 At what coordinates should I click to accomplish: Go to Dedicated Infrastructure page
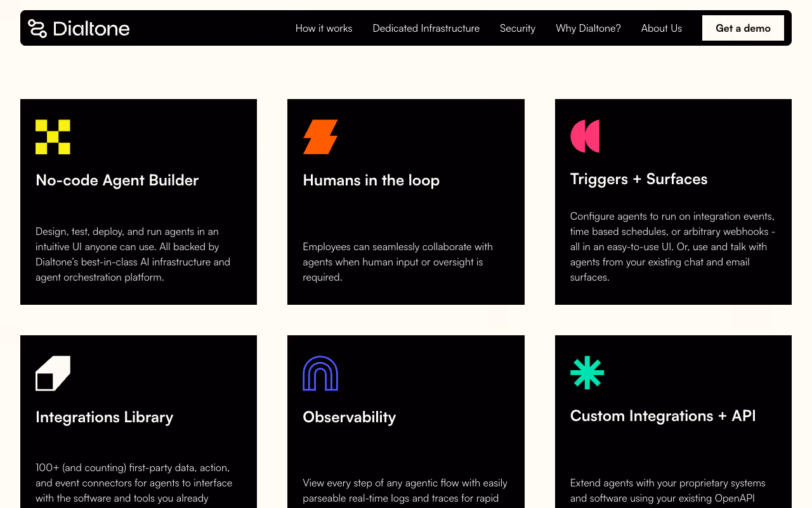426,28
